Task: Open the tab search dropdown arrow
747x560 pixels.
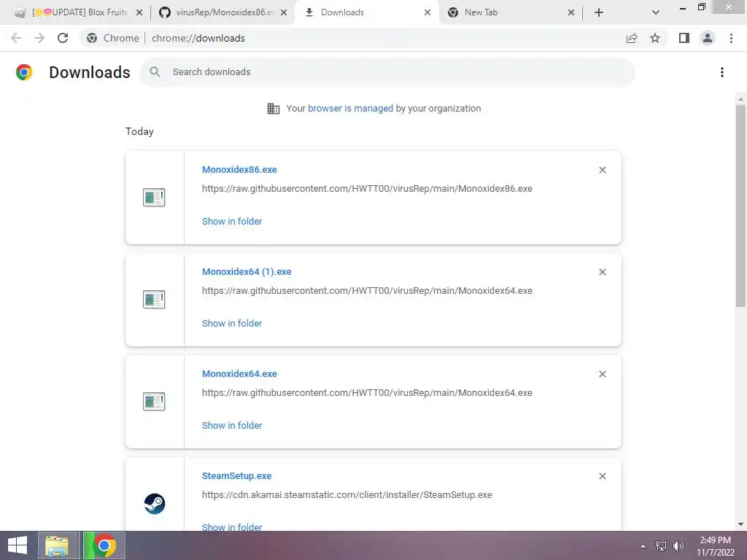Action: coord(656,13)
